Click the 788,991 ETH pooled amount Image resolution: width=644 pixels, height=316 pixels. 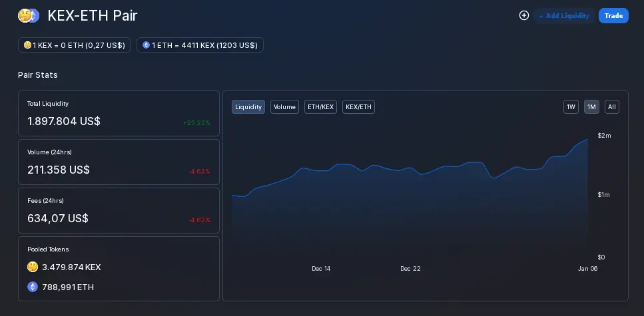[68, 287]
